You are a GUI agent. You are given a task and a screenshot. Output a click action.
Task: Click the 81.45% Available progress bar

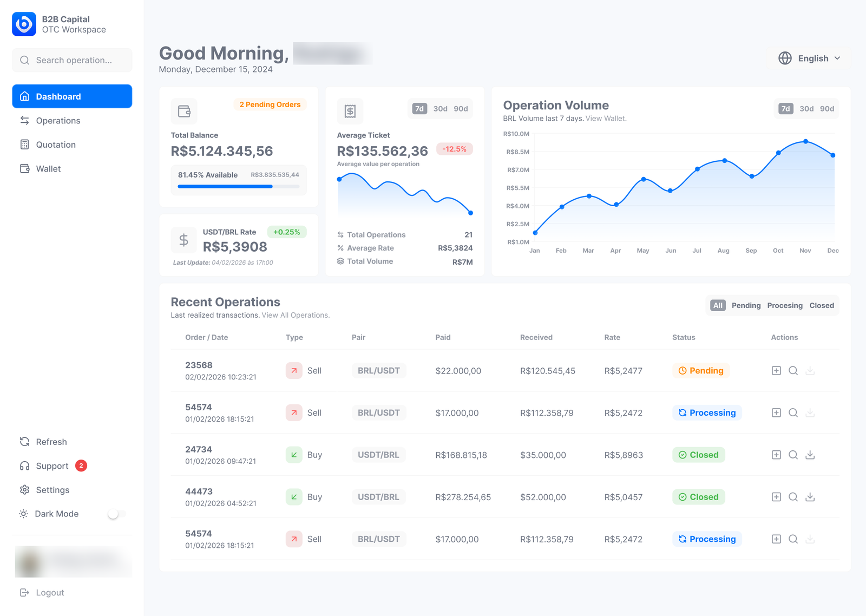tap(239, 186)
